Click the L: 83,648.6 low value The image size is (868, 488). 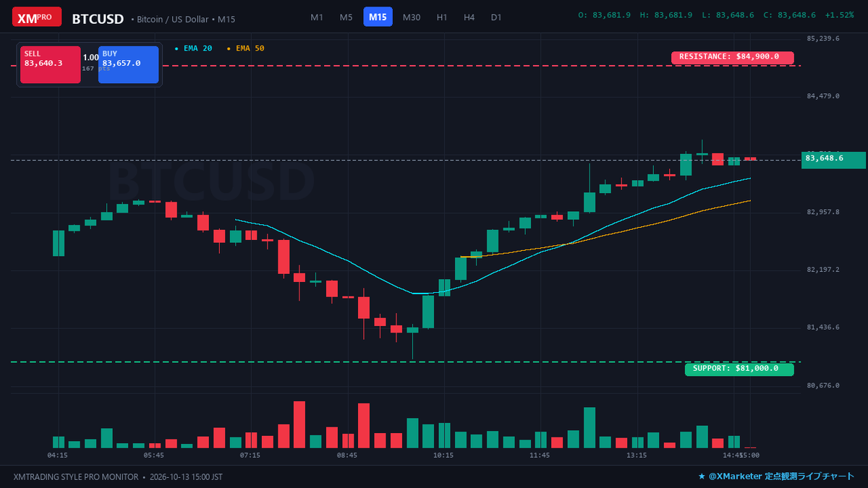coord(728,15)
